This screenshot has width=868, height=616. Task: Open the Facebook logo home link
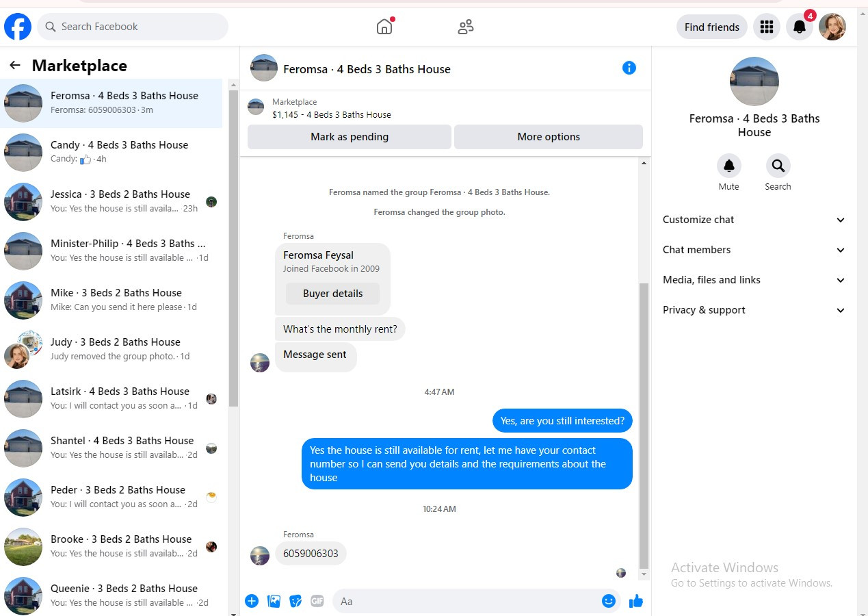click(x=18, y=27)
